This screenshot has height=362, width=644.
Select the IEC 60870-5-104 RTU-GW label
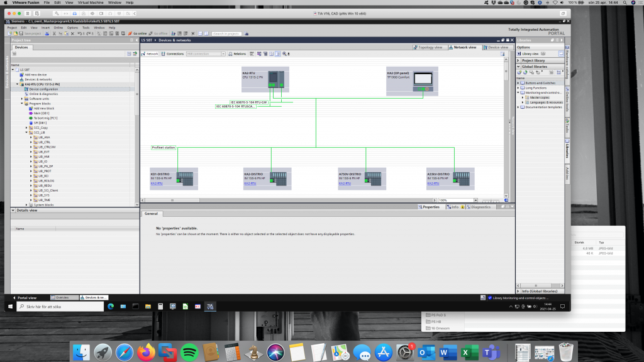coord(249,102)
